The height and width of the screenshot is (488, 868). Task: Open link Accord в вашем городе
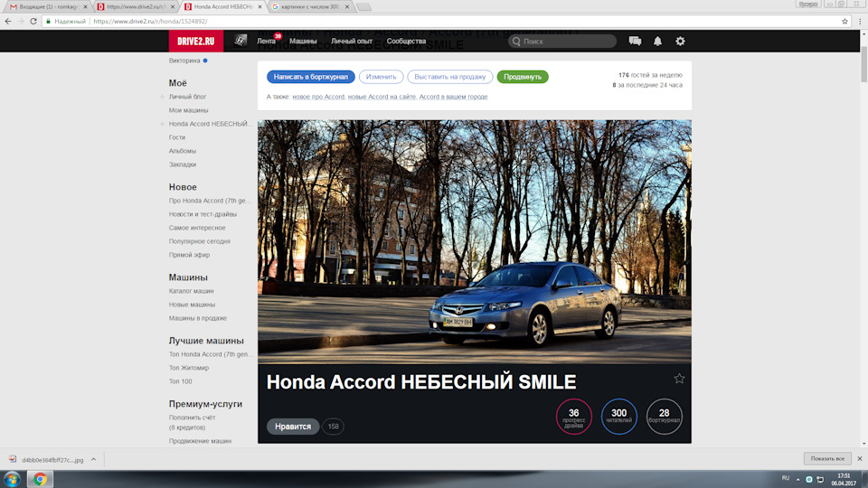[453, 97]
